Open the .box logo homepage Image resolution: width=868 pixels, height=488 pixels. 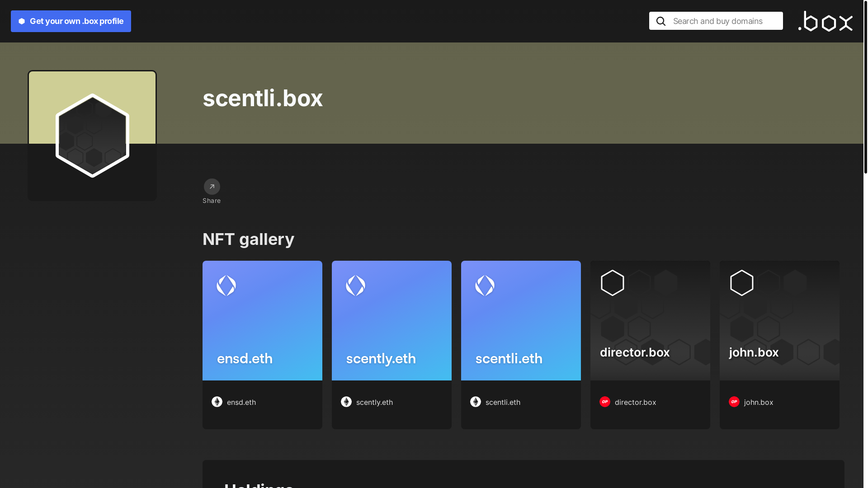[825, 21]
